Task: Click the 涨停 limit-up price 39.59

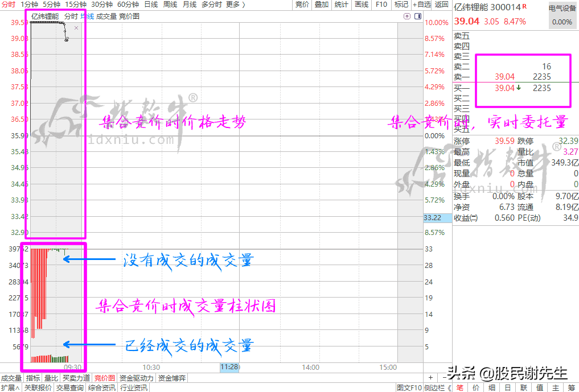Action: point(505,141)
